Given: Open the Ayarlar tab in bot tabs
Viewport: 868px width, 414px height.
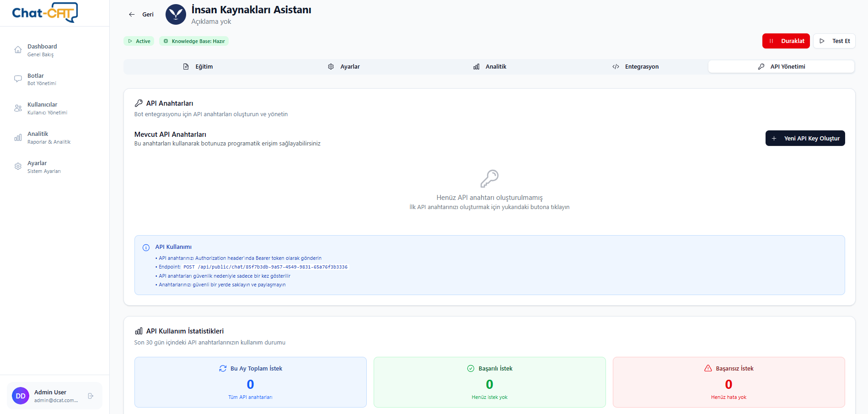Looking at the screenshot, I should 343,67.
